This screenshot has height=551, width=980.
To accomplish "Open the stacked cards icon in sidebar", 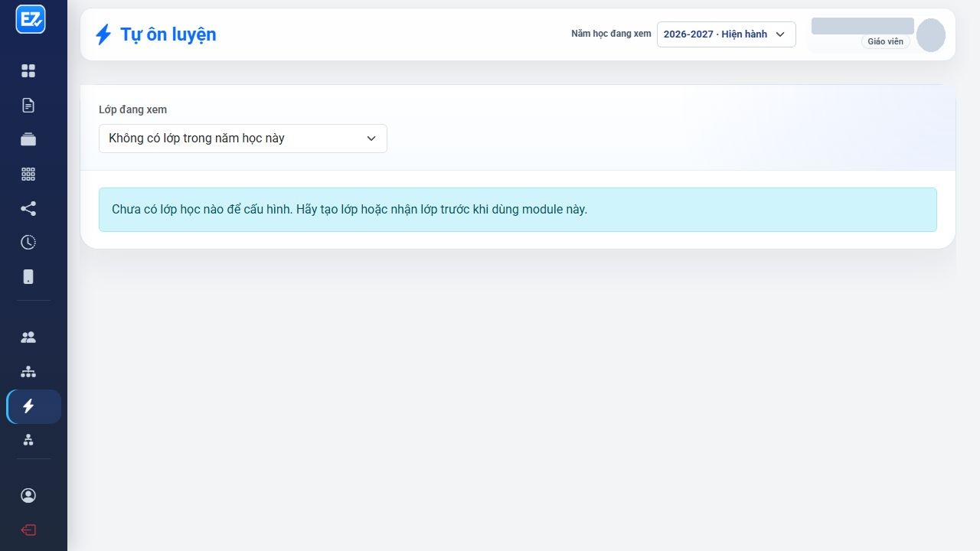I will coord(28,139).
